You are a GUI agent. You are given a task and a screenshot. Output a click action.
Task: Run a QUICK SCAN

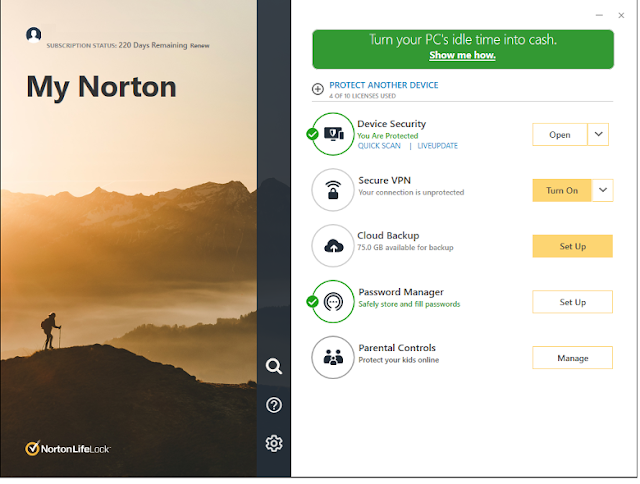point(379,146)
